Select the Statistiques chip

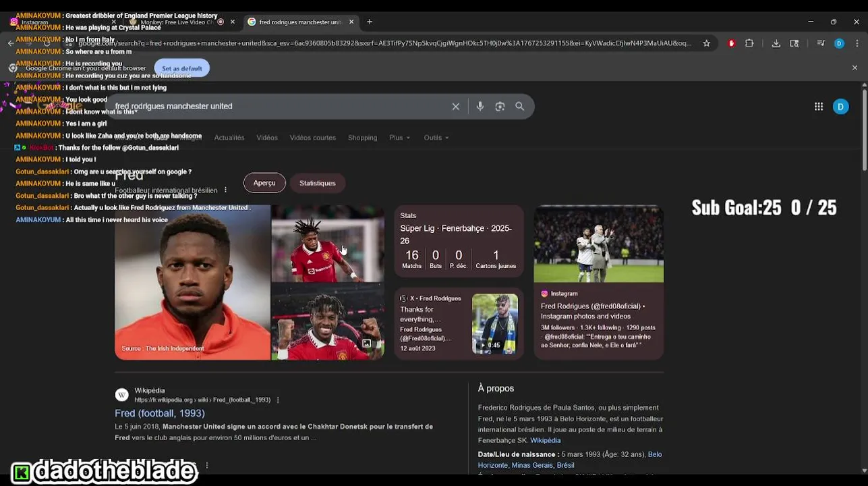pyautogui.click(x=318, y=183)
